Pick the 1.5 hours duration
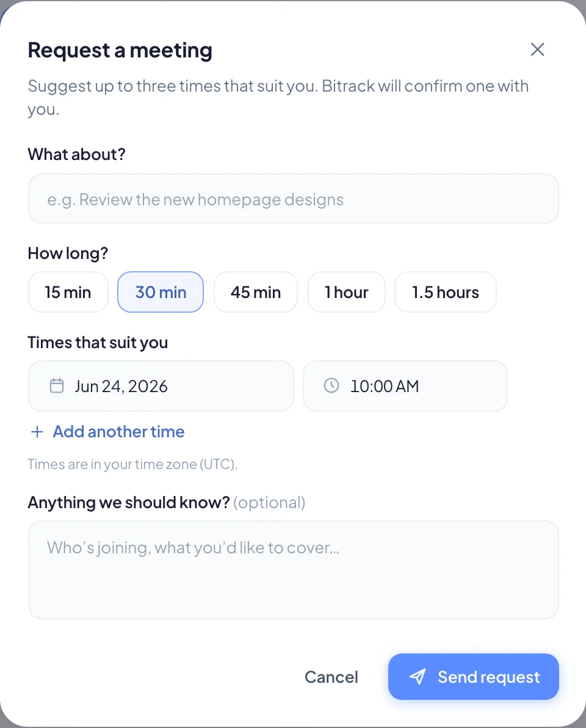The image size is (586, 728). (446, 292)
